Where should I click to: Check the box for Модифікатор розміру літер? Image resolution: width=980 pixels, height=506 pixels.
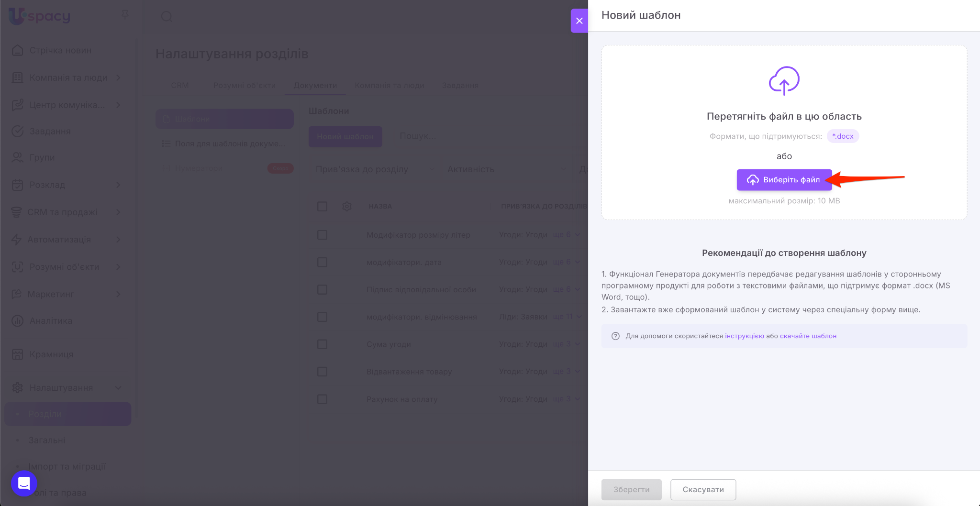pyautogui.click(x=322, y=235)
